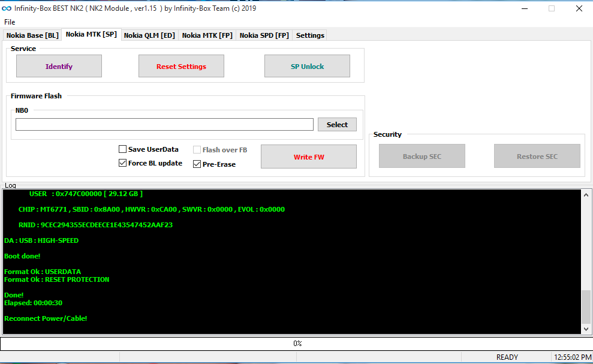Click the Write FW button
593x364 pixels.
point(309,157)
